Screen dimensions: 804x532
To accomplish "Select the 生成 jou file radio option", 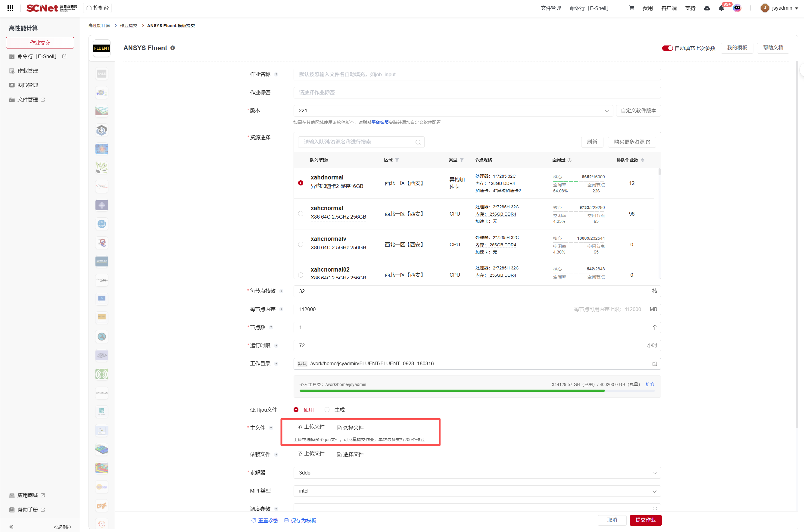I will tap(327, 409).
